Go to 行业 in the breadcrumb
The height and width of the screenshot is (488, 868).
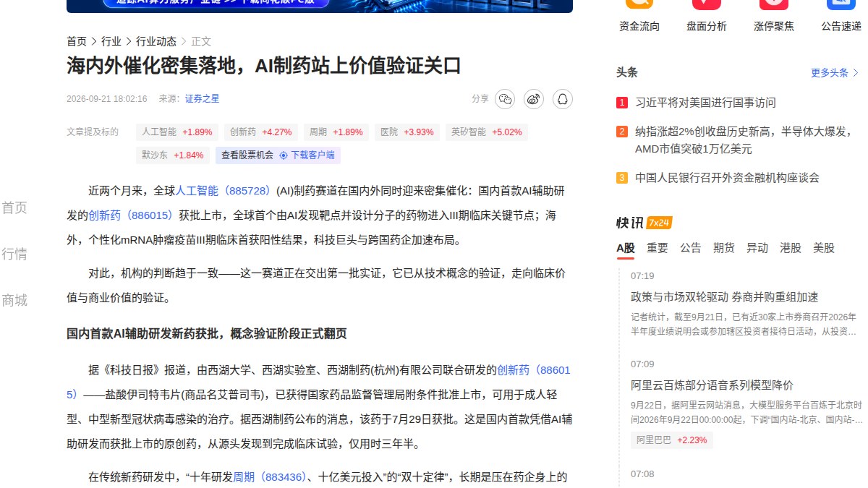(x=111, y=41)
